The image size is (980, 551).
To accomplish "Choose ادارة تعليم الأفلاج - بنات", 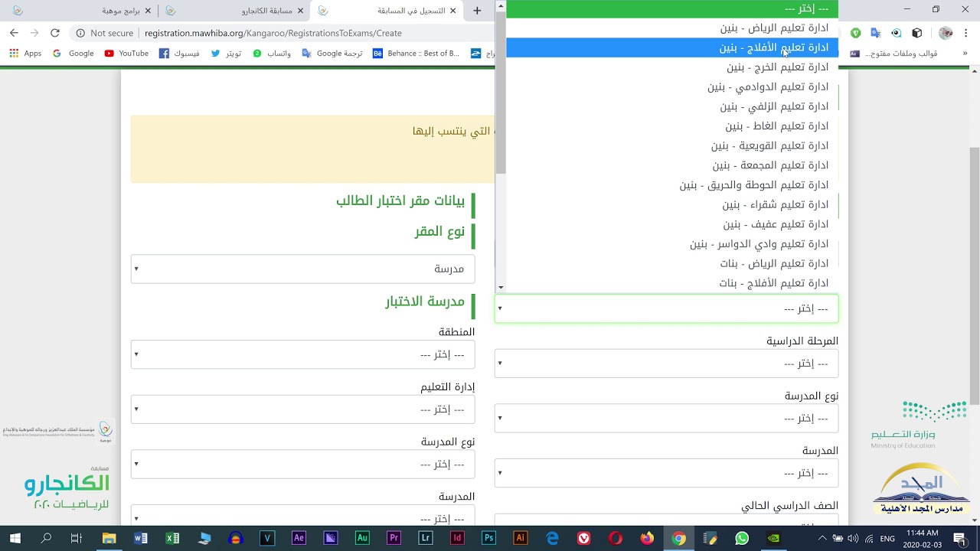I will pyautogui.click(x=672, y=283).
